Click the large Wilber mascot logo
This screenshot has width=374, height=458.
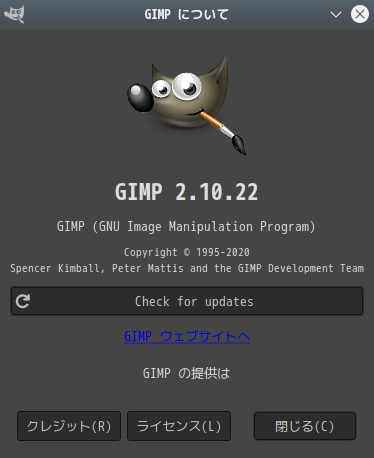pos(187,104)
